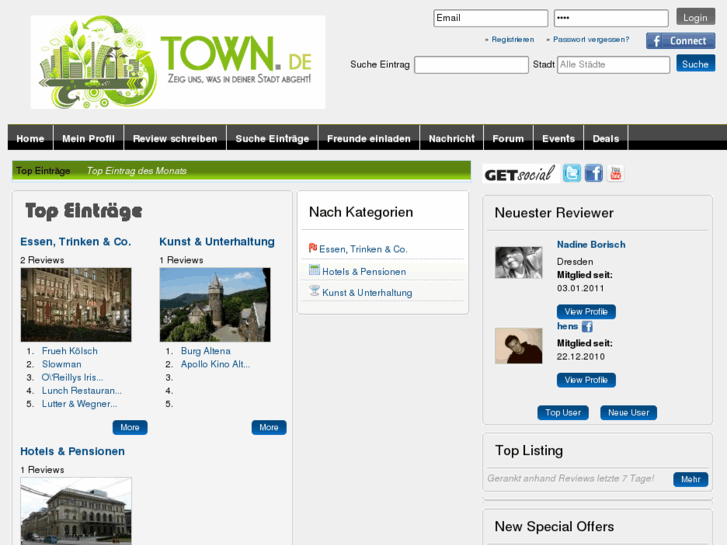The image size is (727, 545).
Task: Click the Suche Eintrag search field
Action: (471, 65)
